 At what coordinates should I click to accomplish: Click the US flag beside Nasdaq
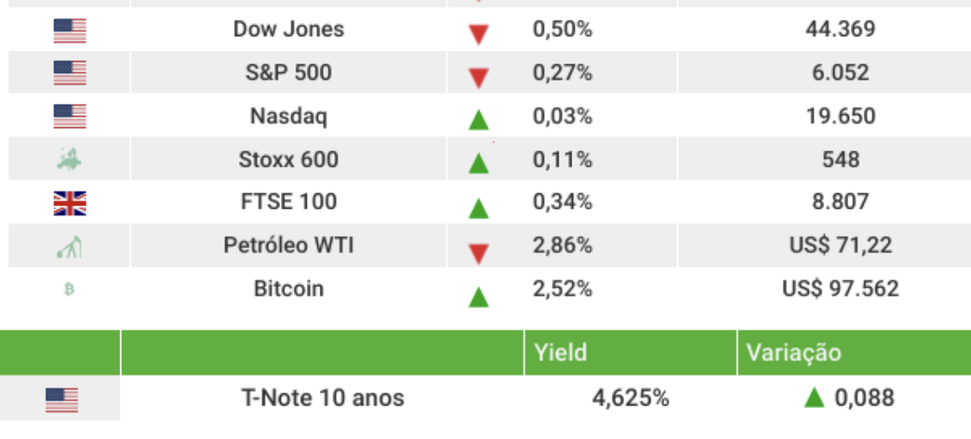[70, 117]
